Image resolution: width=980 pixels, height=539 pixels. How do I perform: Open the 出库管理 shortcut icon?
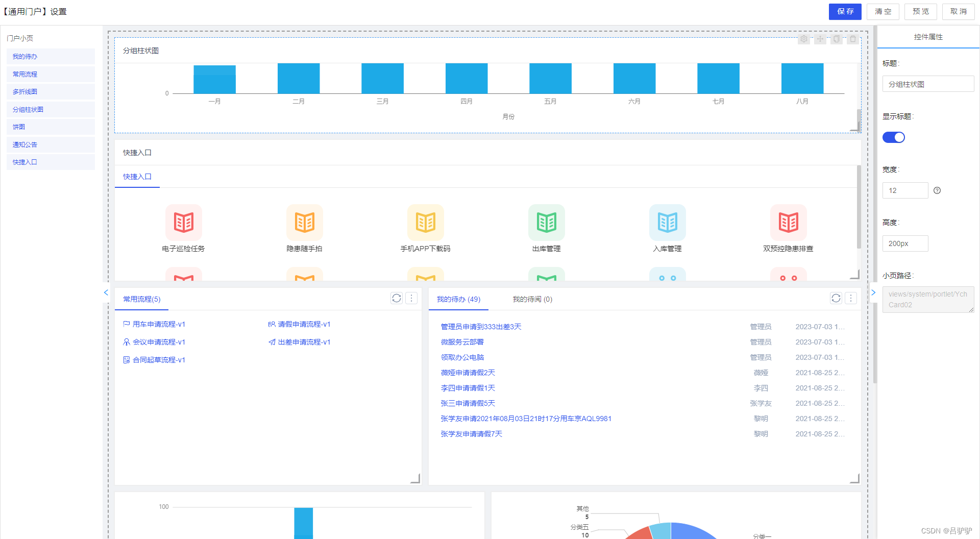click(547, 223)
